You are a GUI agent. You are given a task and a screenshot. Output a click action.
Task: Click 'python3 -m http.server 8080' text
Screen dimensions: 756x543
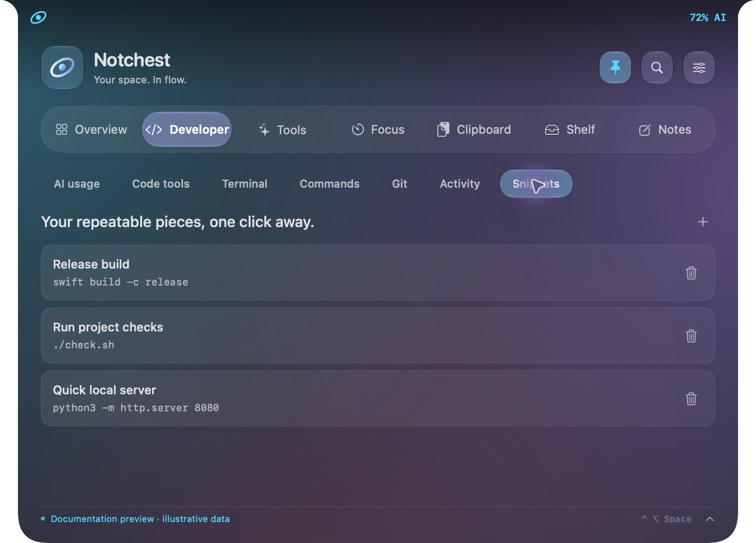pyautogui.click(x=136, y=408)
